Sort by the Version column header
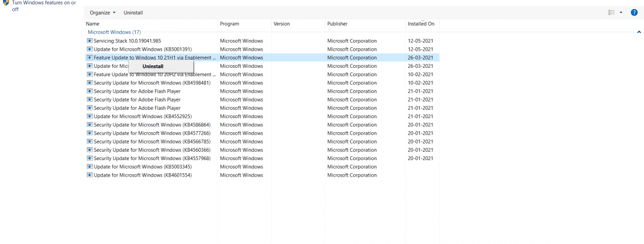The image size is (644, 244). [x=282, y=24]
